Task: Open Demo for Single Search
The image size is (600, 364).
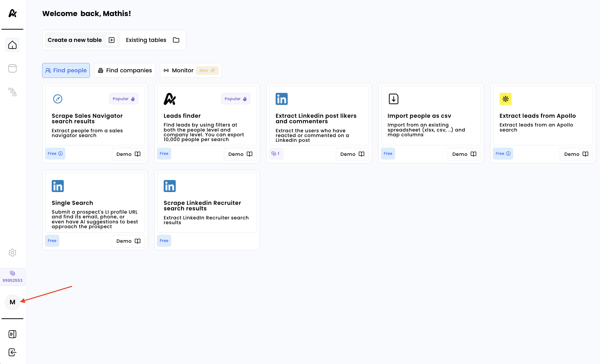Action: tap(128, 241)
